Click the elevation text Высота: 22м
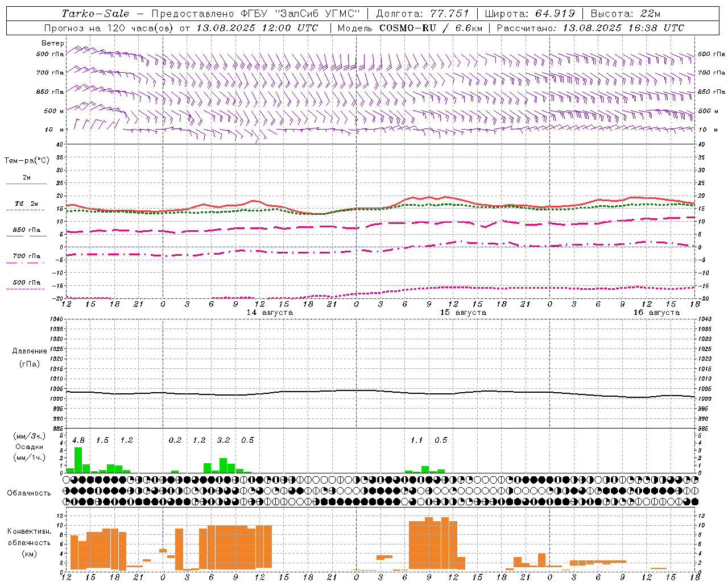The width and height of the screenshot is (728, 582). [x=626, y=14]
